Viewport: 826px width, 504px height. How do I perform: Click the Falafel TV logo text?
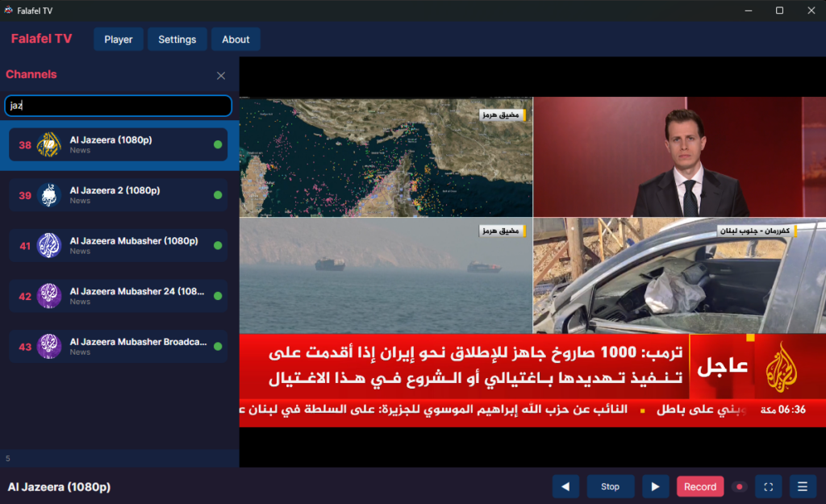point(41,39)
